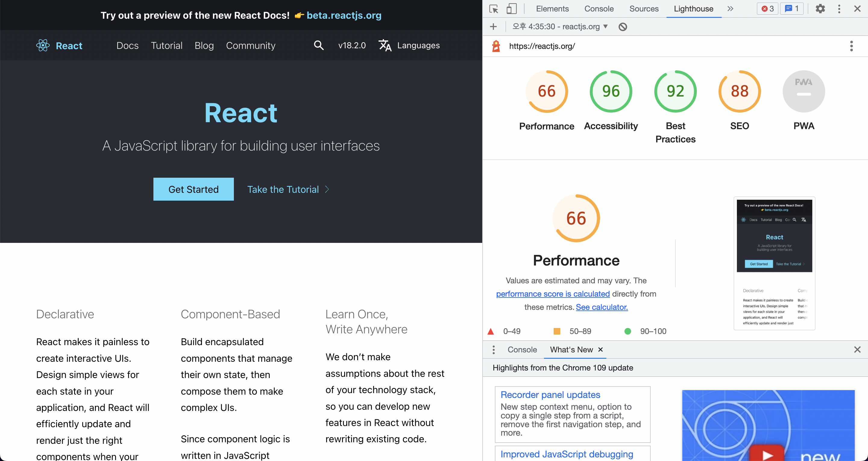Select the Console drawer tab
Viewport: 868px width, 461px height.
click(522, 350)
